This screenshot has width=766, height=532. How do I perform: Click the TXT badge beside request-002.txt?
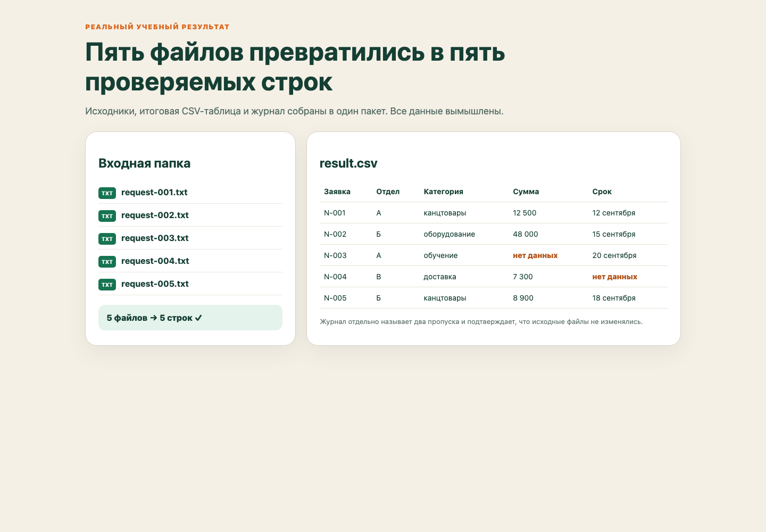pyautogui.click(x=107, y=216)
